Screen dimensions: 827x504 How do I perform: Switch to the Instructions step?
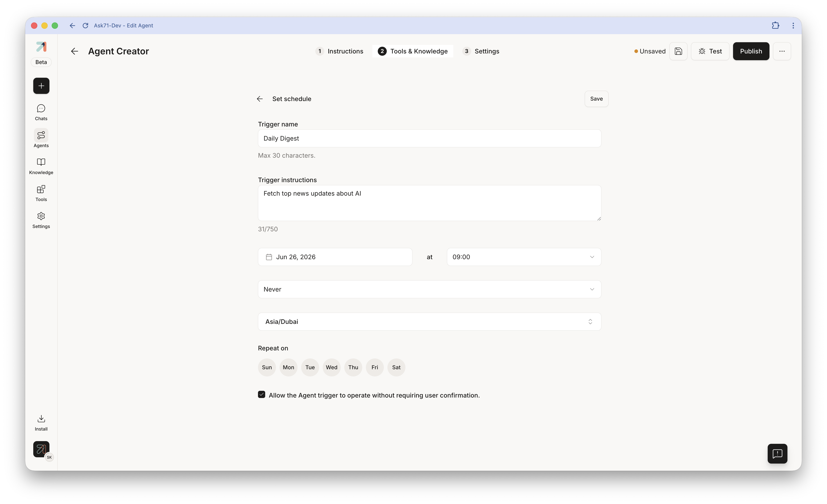[x=339, y=51]
